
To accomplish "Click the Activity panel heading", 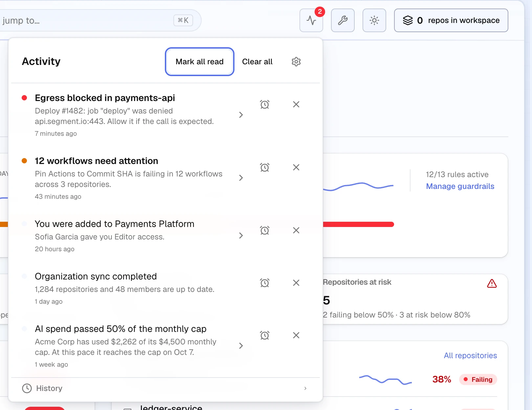I will click(41, 61).
